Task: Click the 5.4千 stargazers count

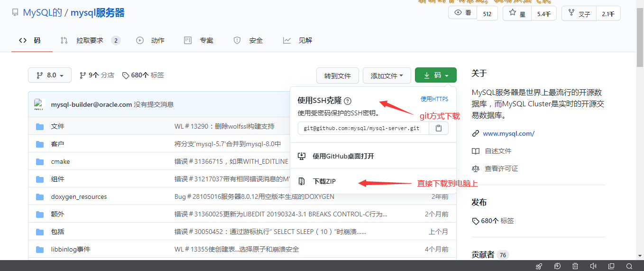Action: (x=544, y=14)
